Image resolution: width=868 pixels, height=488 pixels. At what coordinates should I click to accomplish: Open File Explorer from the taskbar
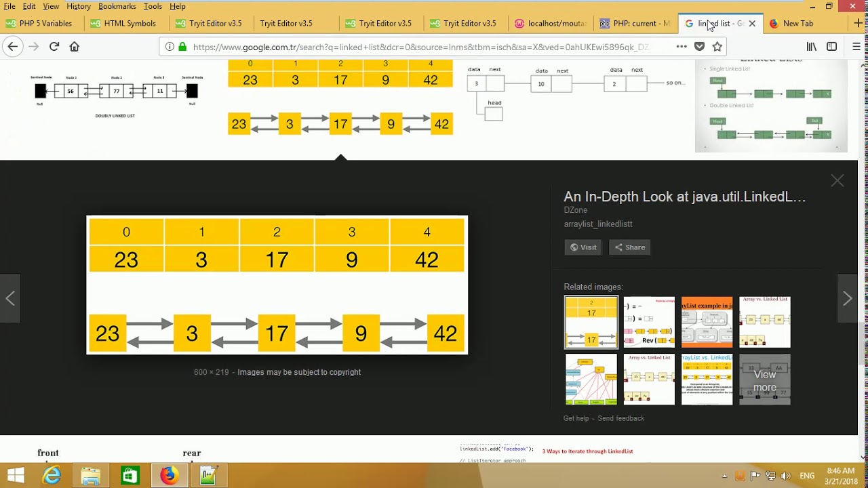[90, 476]
